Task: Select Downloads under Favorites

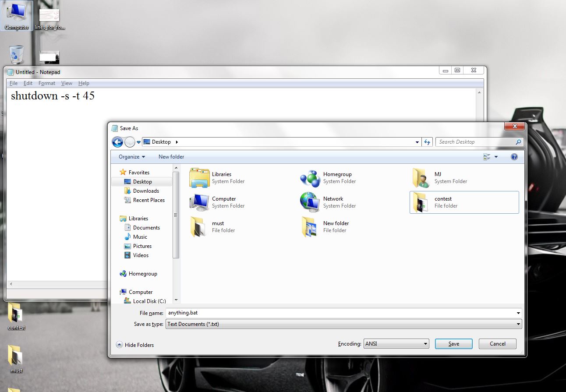Action: click(x=147, y=191)
